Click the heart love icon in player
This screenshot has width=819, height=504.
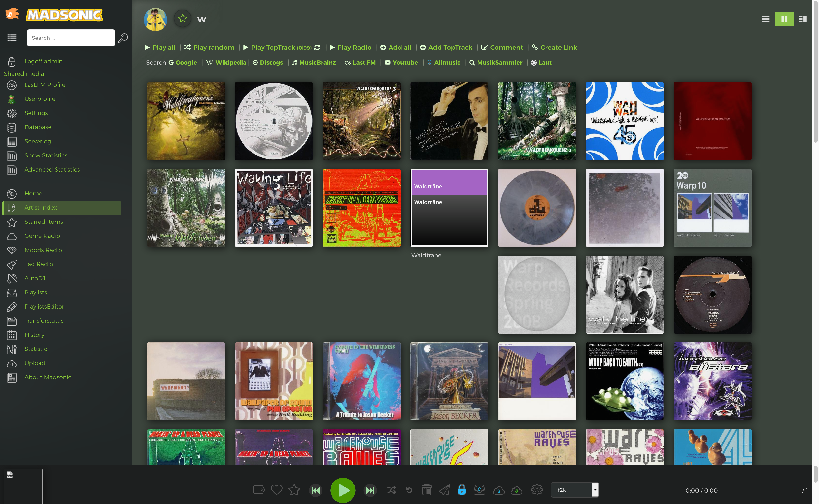(x=276, y=490)
